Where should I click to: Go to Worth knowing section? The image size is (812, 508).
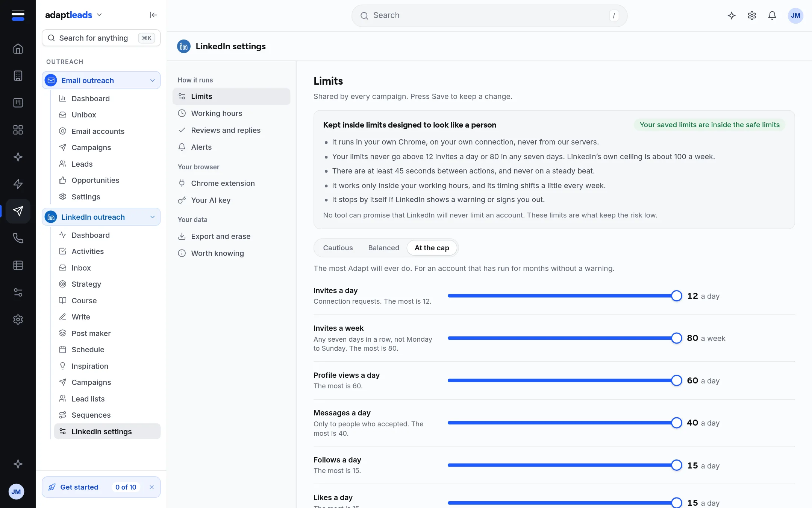231,253
